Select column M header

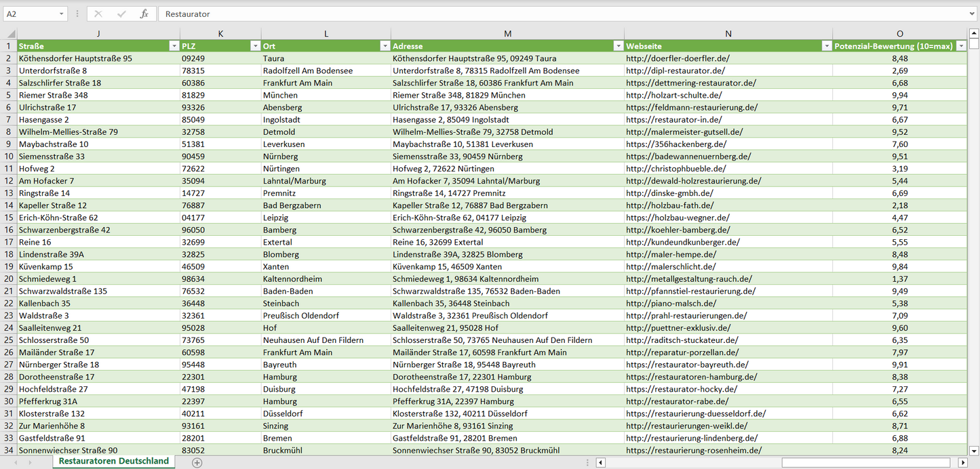click(507, 33)
